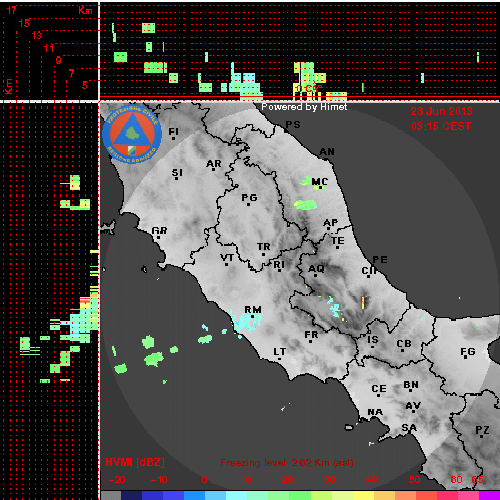The height and width of the screenshot is (500, 500).
Task: Click the PS city label on map
Action: (x=293, y=125)
